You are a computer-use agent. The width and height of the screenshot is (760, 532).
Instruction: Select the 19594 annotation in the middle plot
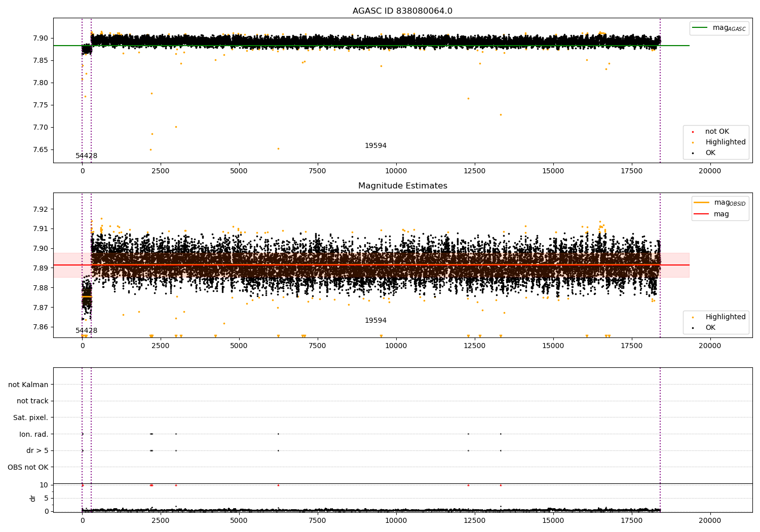point(375,321)
